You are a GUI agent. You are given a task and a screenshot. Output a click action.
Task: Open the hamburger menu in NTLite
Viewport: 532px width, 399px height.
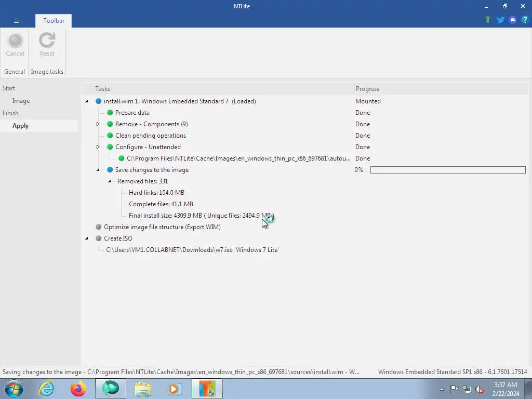(16, 21)
